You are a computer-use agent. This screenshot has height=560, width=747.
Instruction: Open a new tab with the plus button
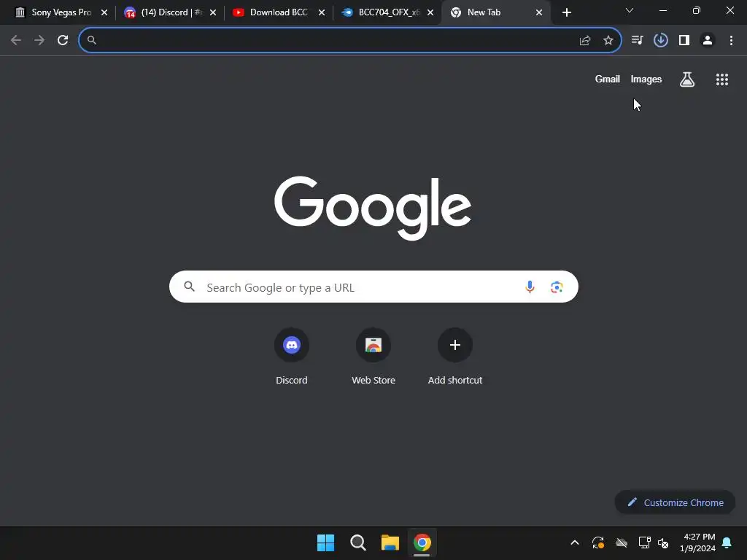coord(566,12)
